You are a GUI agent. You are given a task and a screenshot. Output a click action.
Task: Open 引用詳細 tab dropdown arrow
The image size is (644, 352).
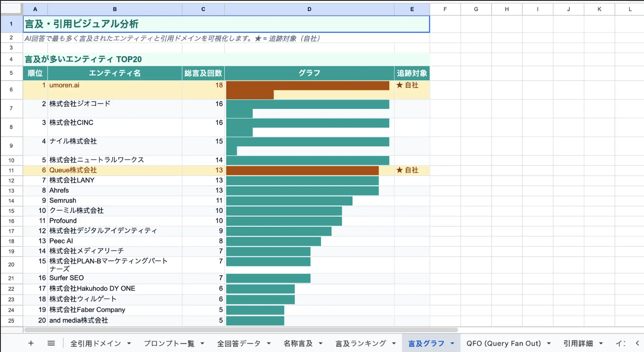pos(601,344)
